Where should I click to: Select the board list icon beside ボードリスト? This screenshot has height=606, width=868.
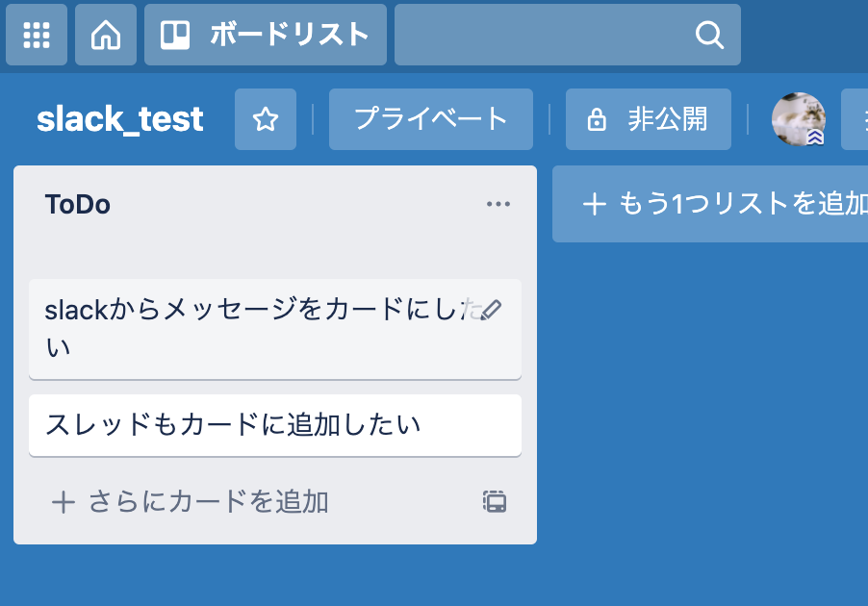tap(178, 35)
